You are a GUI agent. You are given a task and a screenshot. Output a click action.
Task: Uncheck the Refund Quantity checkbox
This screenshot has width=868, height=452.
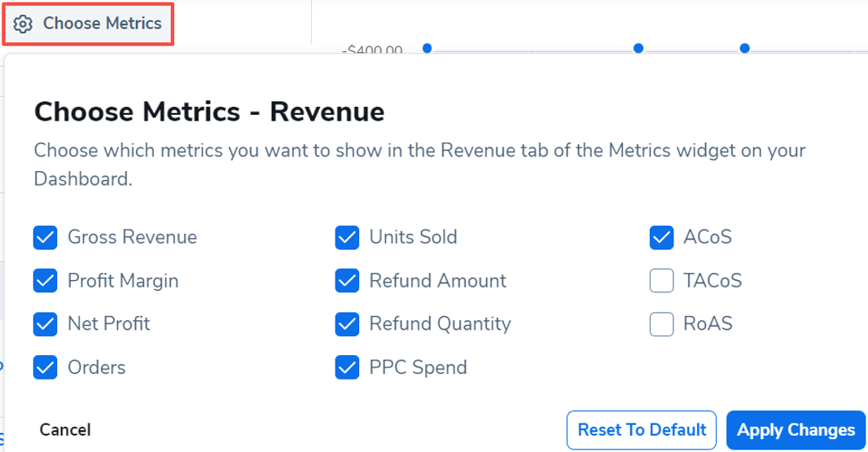(x=348, y=324)
